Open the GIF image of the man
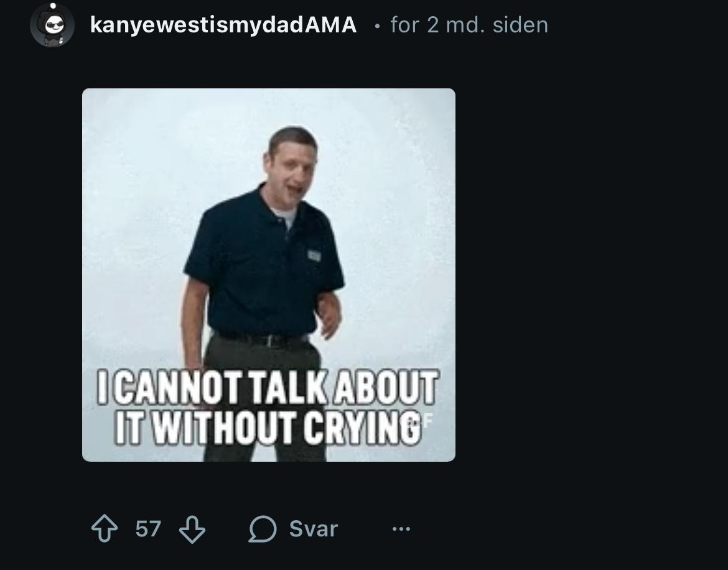728x570 pixels. pos(269,275)
